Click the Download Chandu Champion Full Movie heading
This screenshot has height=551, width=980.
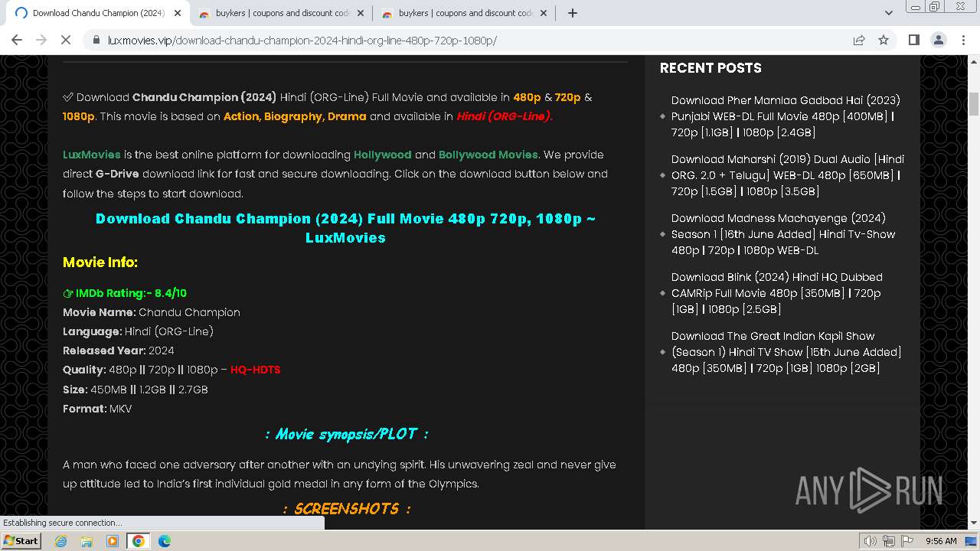click(x=345, y=228)
